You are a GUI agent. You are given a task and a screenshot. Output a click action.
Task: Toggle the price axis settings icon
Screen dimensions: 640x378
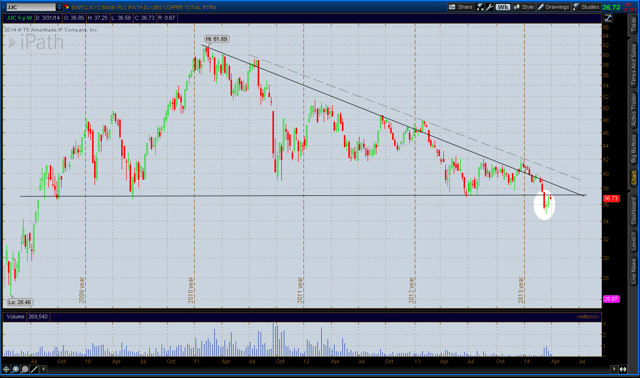pos(608,18)
